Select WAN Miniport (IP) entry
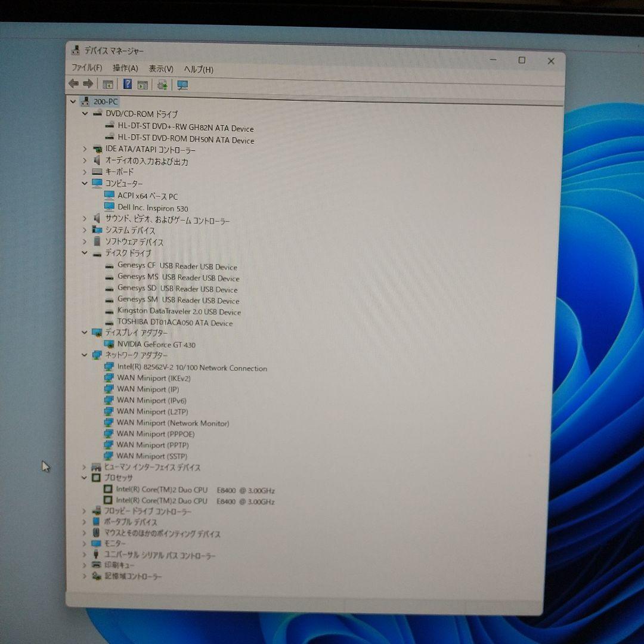 148,389
